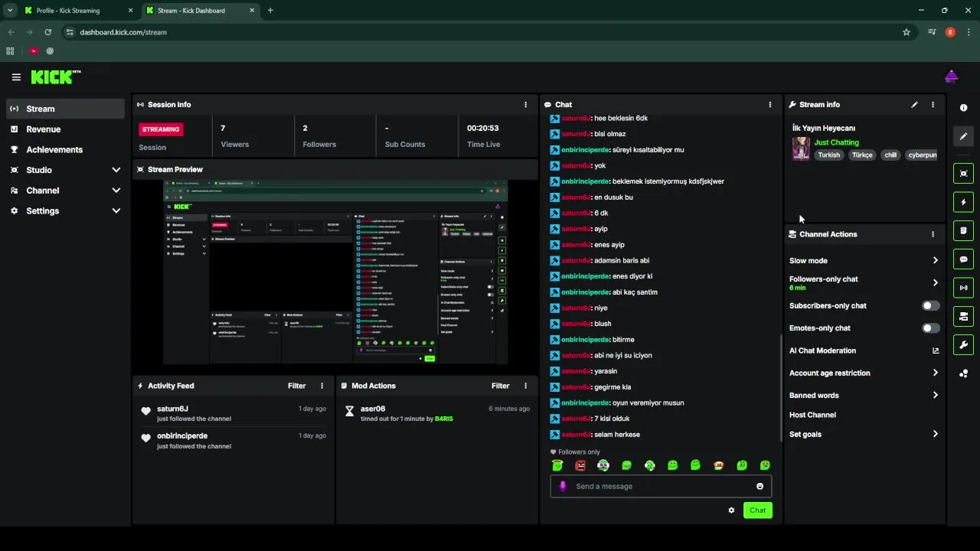Click the Turkish tag chip
The height and width of the screenshot is (551, 980).
click(828, 155)
